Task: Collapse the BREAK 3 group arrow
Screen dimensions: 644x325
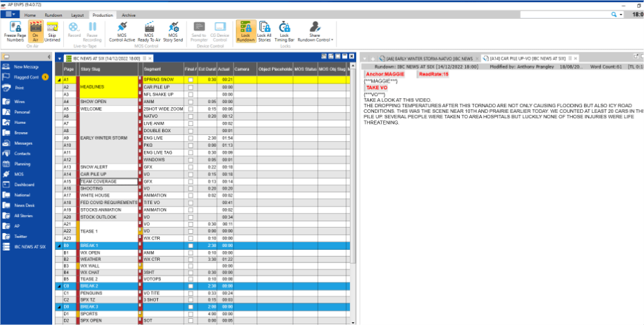Action: point(58,307)
